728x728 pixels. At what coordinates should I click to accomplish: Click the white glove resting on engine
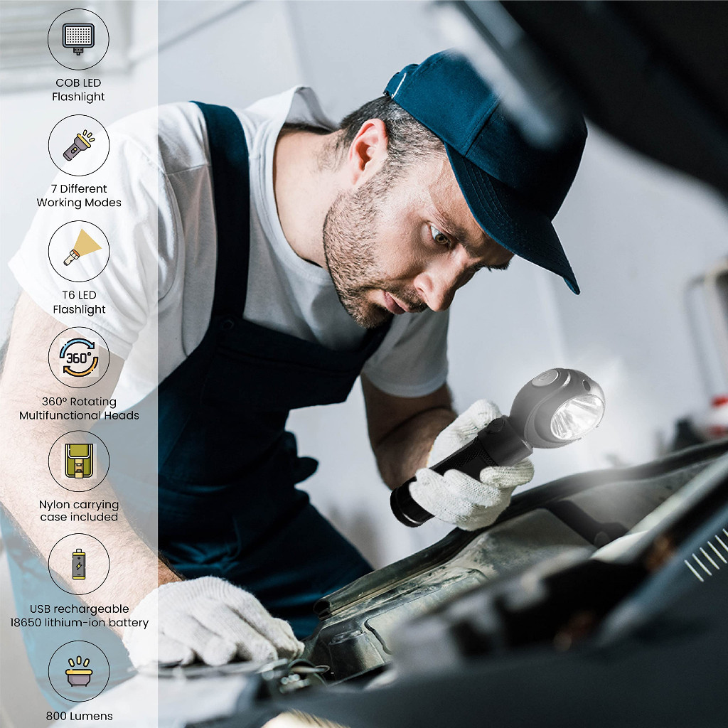coord(213,622)
